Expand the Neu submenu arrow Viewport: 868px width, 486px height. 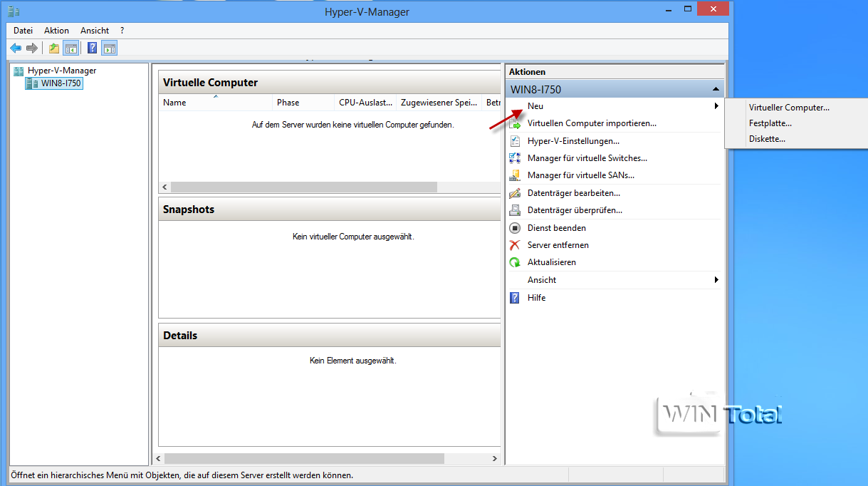[x=716, y=106]
